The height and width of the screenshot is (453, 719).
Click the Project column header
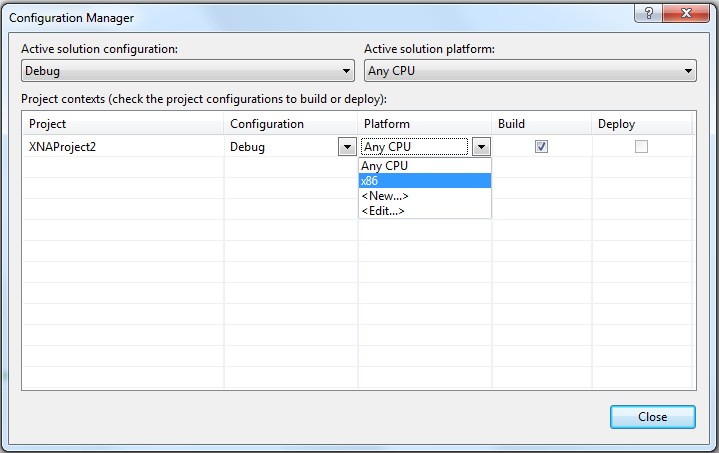click(x=123, y=124)
